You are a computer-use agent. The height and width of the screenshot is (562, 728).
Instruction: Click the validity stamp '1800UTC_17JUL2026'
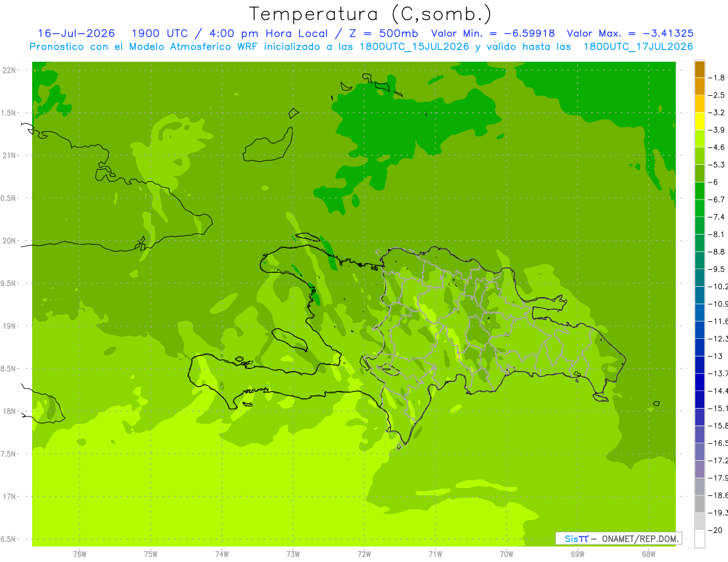[638, 47]
